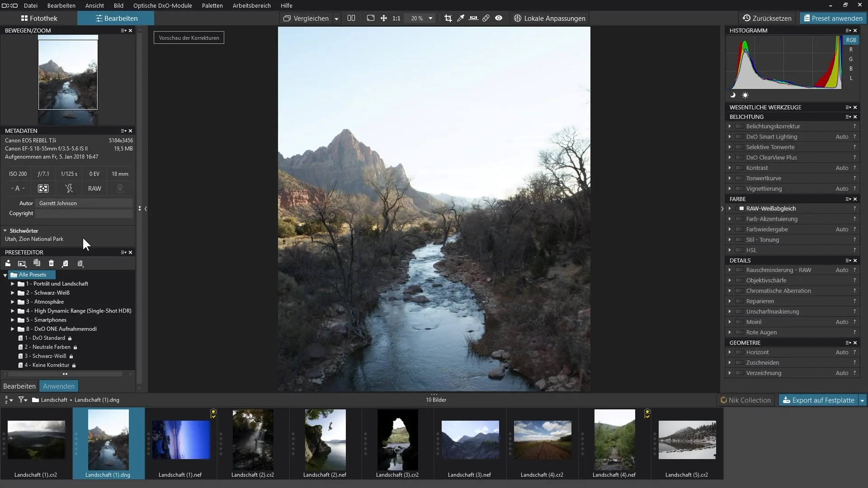Open the Ansicht menu

94,5
